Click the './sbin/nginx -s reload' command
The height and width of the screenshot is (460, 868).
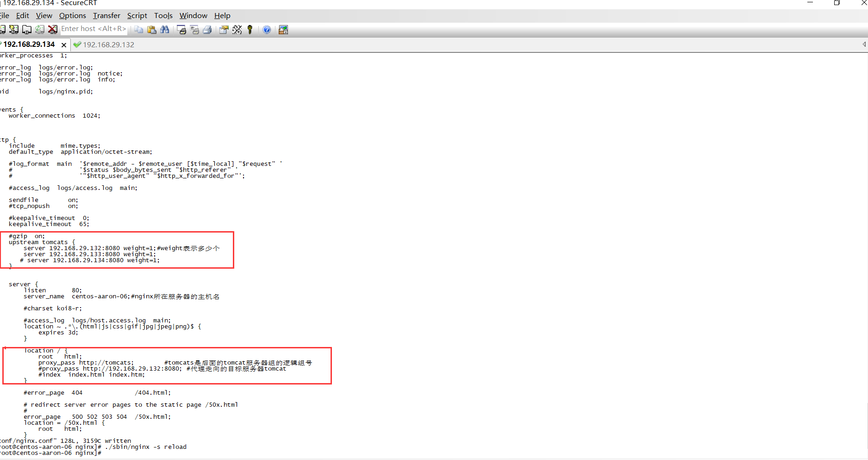pyautogui.click(x=146, y=447)
